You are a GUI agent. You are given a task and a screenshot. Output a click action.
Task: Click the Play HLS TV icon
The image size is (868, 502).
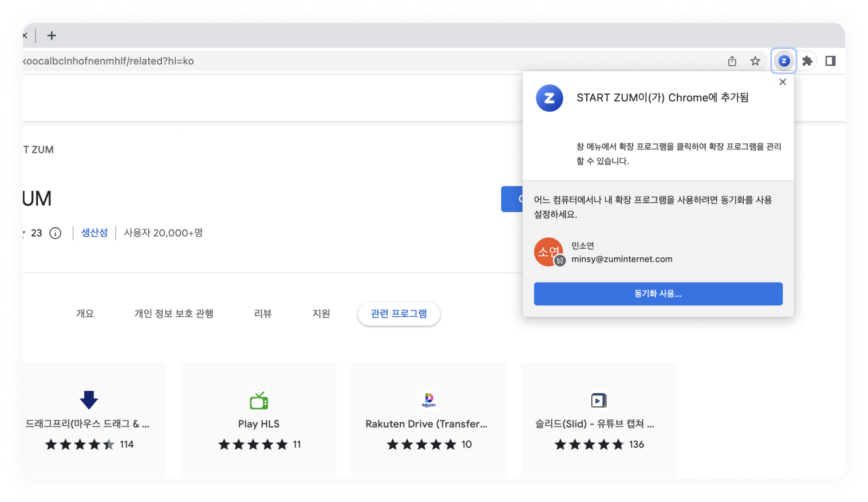click(x=258, y=401)
